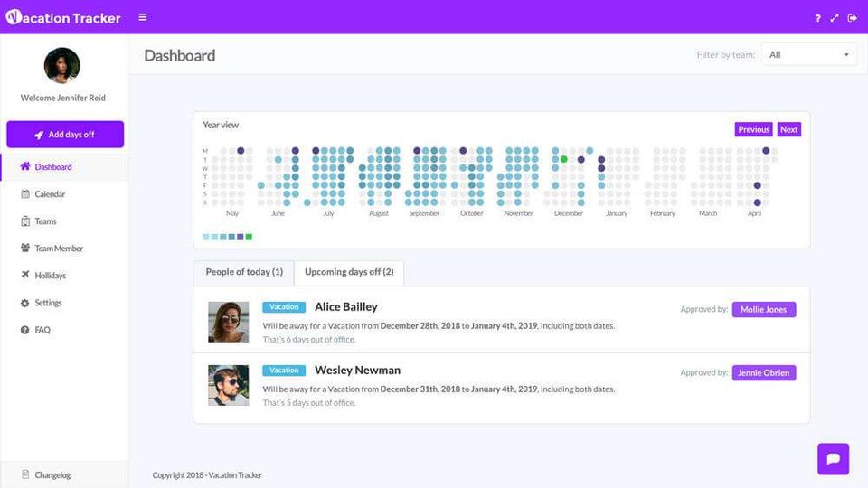
Task: Switch to People of today tab
Action: tap(244, 272)
